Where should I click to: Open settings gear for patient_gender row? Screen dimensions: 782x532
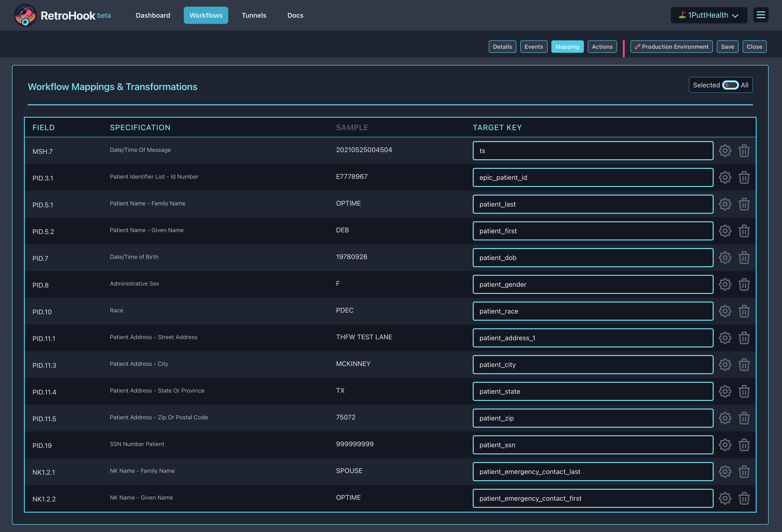coord(725,284)
